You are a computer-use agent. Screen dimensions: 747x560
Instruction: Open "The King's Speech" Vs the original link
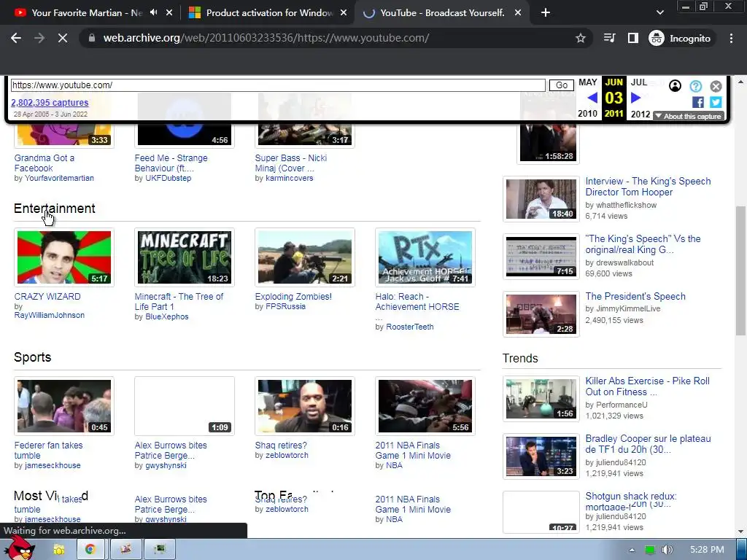coord(643,244)
